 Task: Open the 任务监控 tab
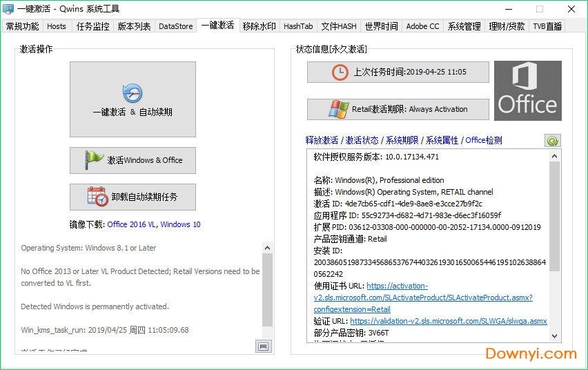[x=93, y=26]
